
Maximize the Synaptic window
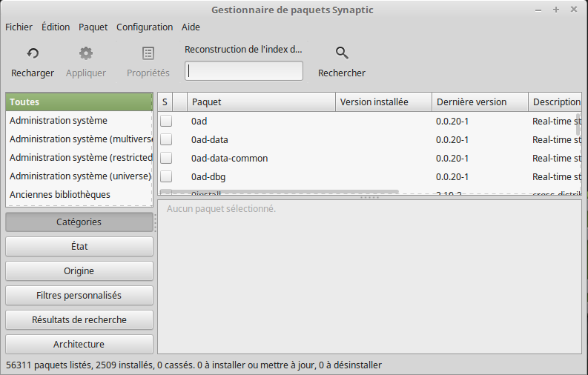pos(556,10)
